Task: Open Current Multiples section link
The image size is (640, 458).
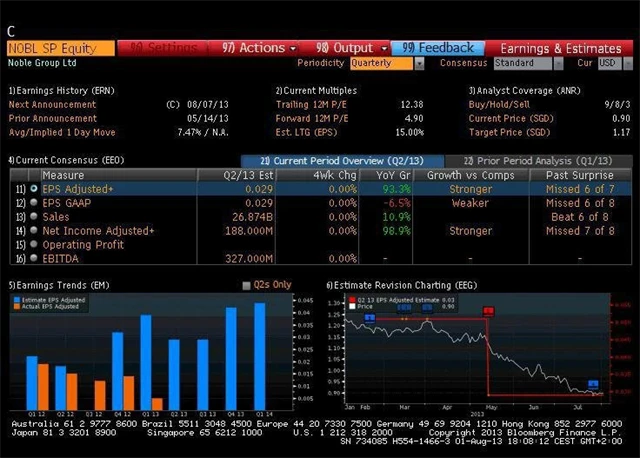Action: (x=316, y=91)
